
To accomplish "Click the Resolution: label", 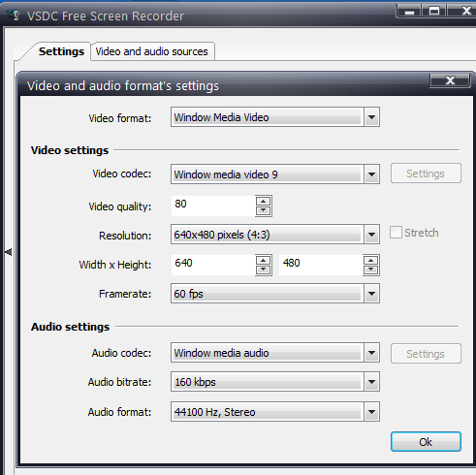I will pos(125,236).
